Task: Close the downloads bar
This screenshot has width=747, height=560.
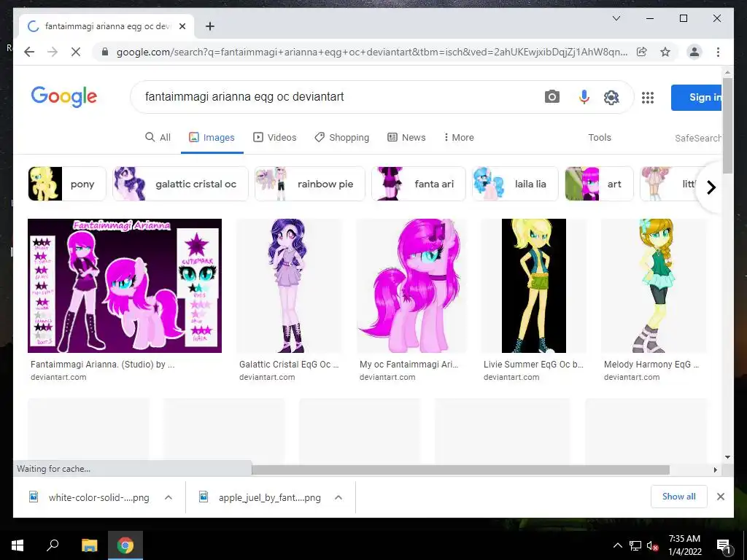Action: coord(720,497)
